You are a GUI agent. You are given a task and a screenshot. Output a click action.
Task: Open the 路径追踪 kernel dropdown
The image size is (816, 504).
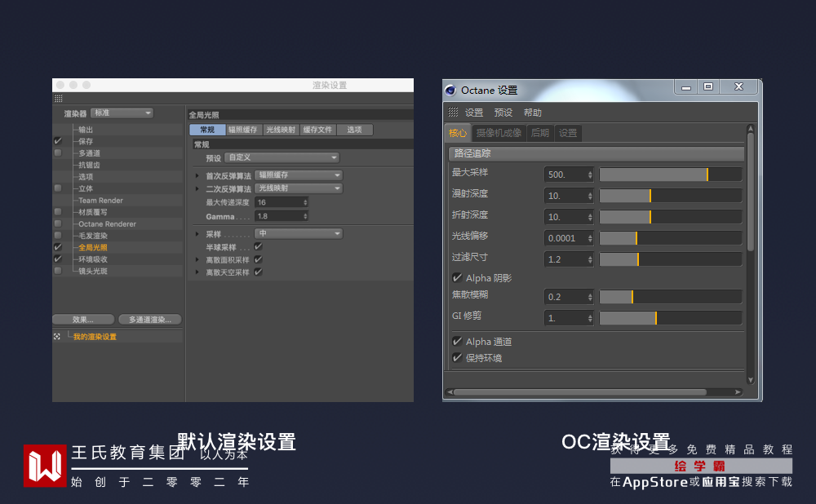(596, 153)
